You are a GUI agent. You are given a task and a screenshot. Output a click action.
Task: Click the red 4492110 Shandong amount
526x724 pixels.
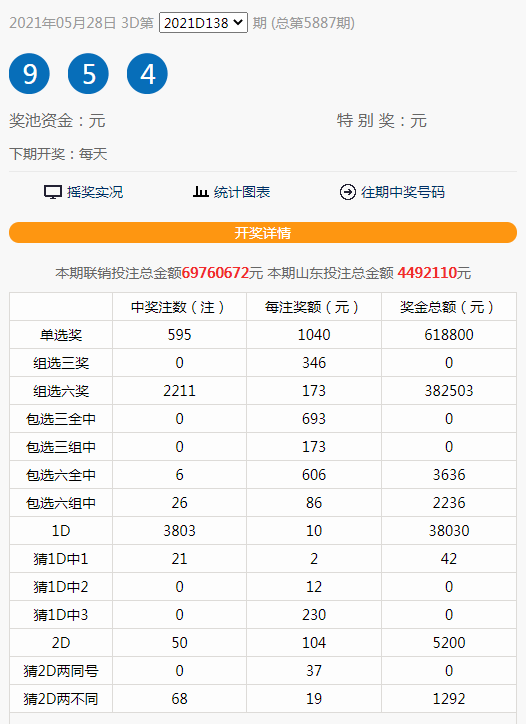click(x=427, y=273)
